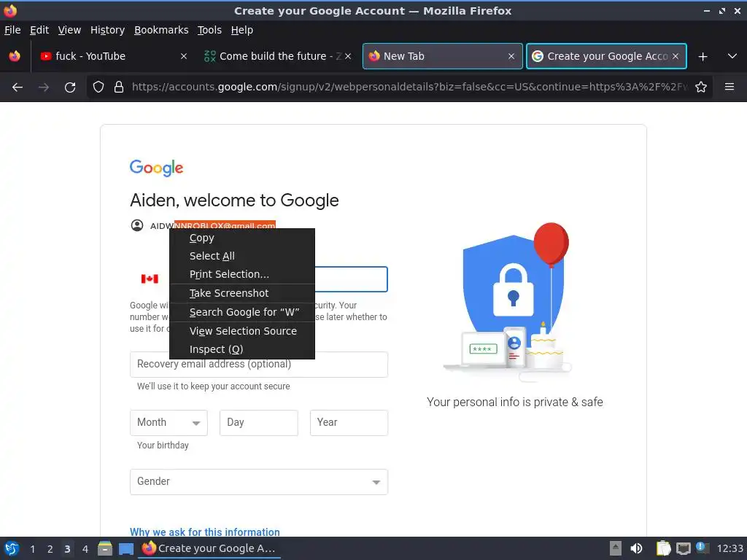Close the Create your Google Account tab
747x560 pixels.
point(676,56)
